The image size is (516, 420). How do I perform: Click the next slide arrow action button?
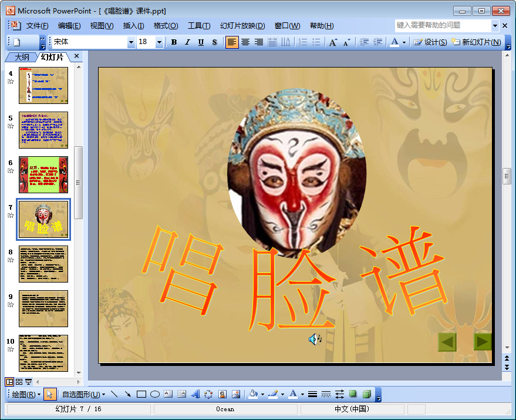pyautogui.click(x=483, y=342)
